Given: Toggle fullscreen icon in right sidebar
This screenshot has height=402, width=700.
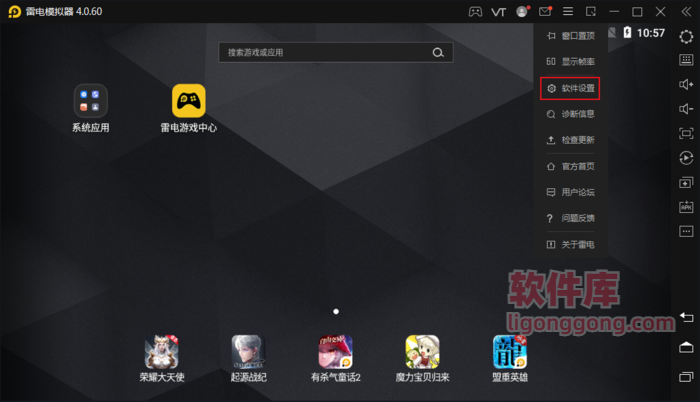Looking at the screenshot, I should (x=686, y=133).
